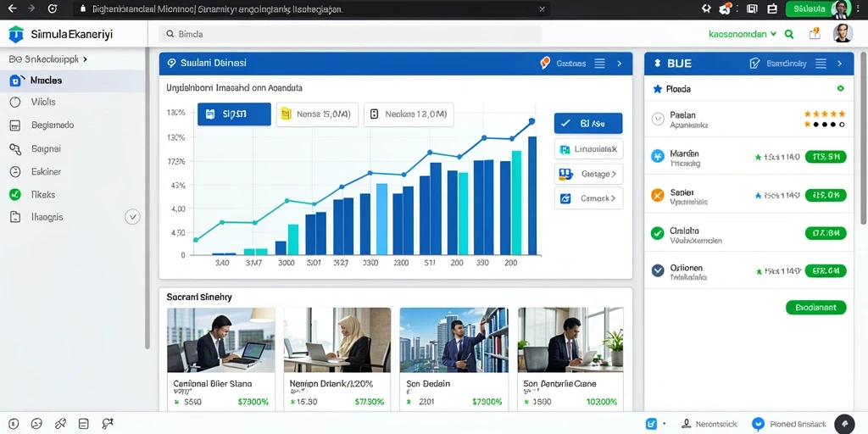Toggle the green circle indicator next to Ploada
868x434 pixels.
(x=841, y=88)
